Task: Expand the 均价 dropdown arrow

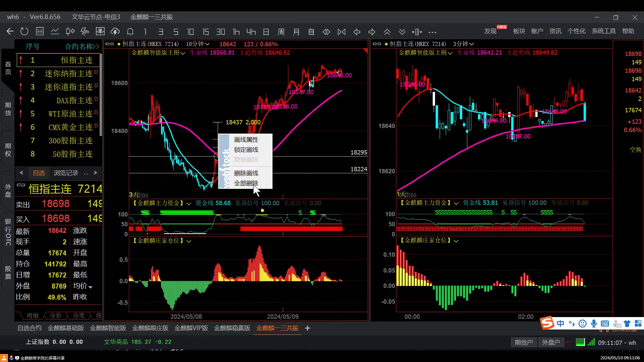Action: (x=90, y=287)
